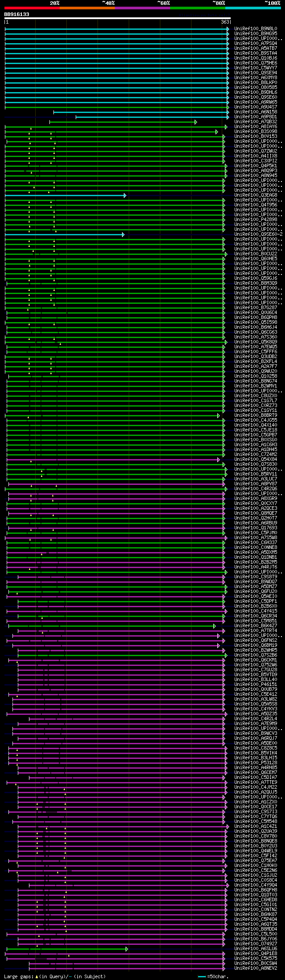Viewport: 285px width, 980px height.
Task: Open hit UniRef100_B9N8L0
Action: click(x=256, y=29)
